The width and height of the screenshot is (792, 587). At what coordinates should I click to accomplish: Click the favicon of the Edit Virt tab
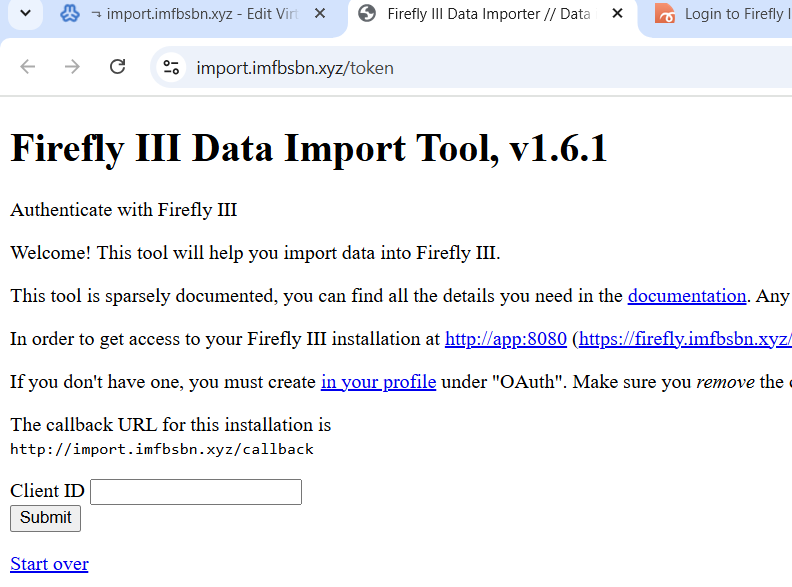70,15
